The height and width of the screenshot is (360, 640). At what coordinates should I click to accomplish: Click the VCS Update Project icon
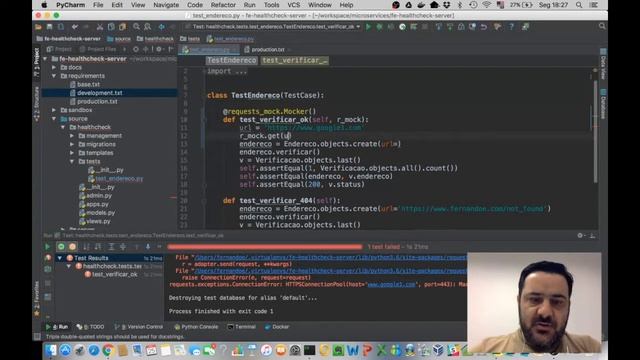pos(439,27)
